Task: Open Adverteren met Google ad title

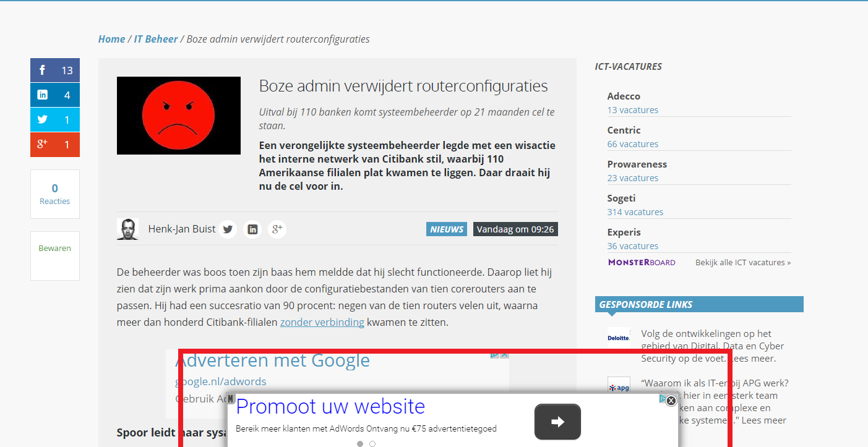Action: tap(273, 360)
